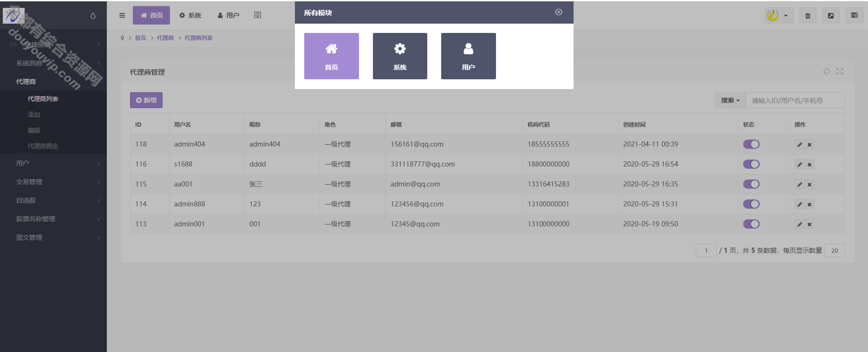This screenshot has height=352, width=868.
Task: Delete row admin404 with x icon
Action: [809, 145]
